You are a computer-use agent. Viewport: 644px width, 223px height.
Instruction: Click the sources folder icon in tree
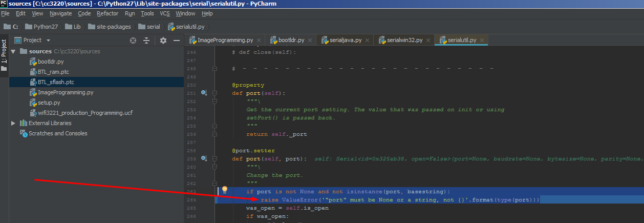(x=23, y=51)
